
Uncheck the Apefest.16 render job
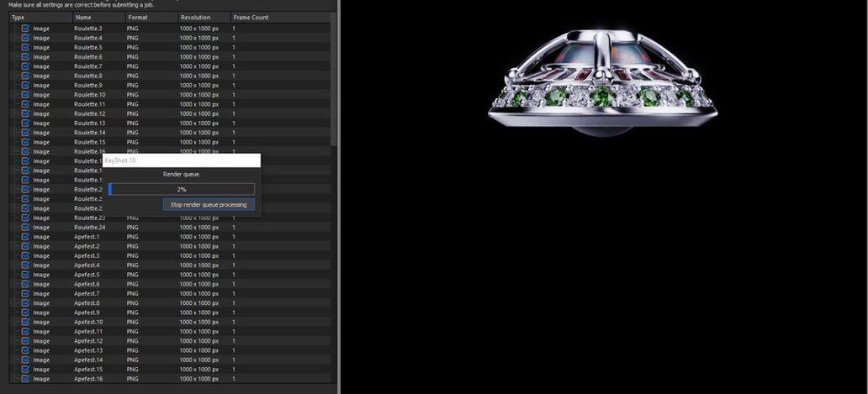coord(25,379)
